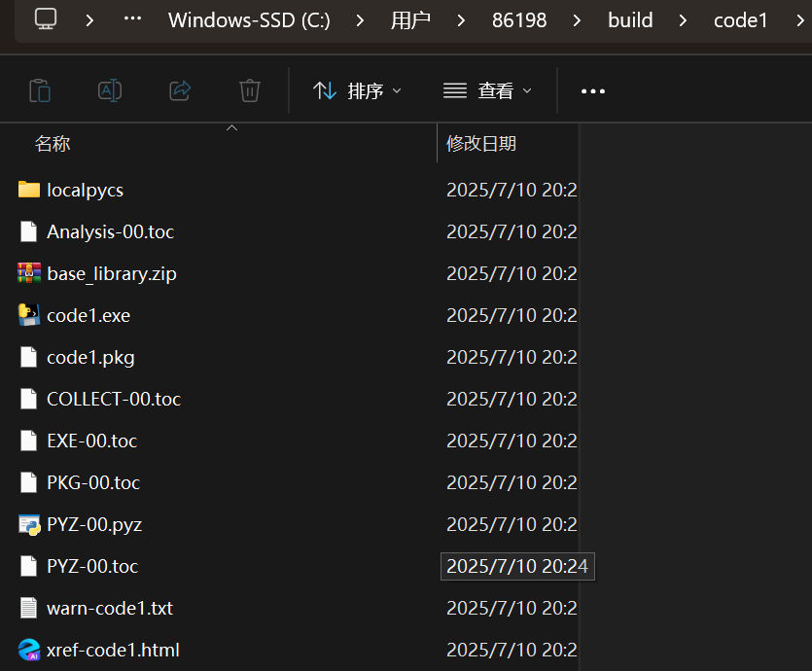Image resolution: width=812 pixels, height=671 pixels.
Task: Open the See more ellipsis menu
Action: pyautogui.click(x=593, y=90)
